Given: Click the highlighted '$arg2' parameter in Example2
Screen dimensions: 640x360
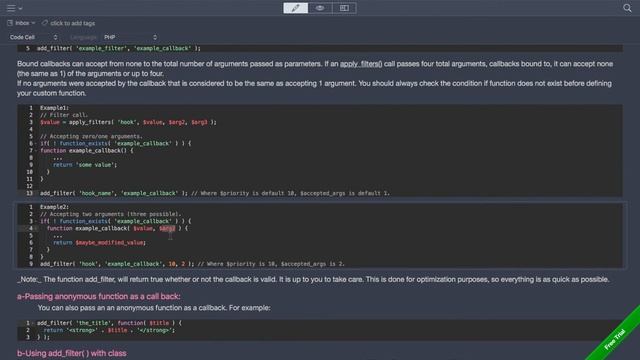Looking at the screenshot, I should (x=167, y=228).
